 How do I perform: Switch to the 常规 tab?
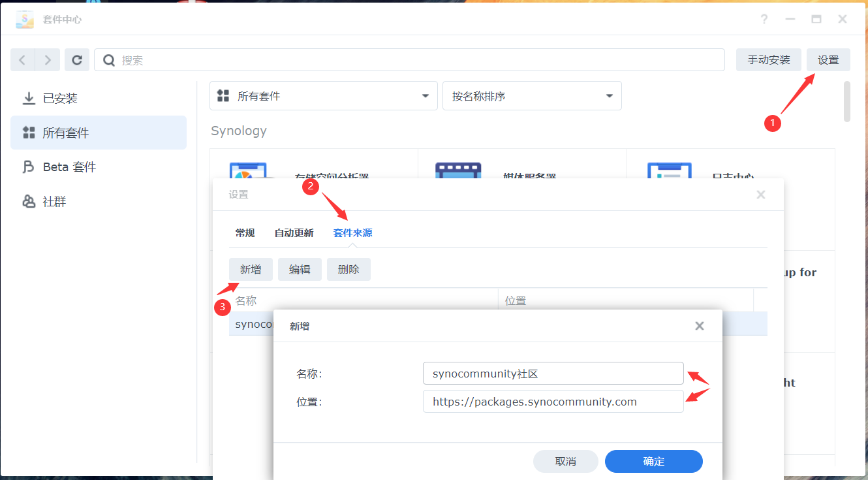tap(245, 233)
